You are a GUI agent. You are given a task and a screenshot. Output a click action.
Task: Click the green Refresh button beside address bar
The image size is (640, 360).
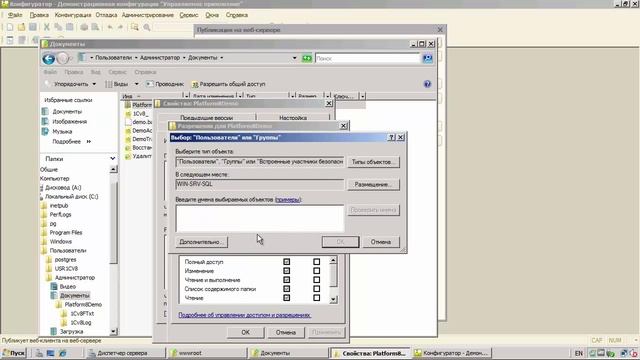(307, 58)
